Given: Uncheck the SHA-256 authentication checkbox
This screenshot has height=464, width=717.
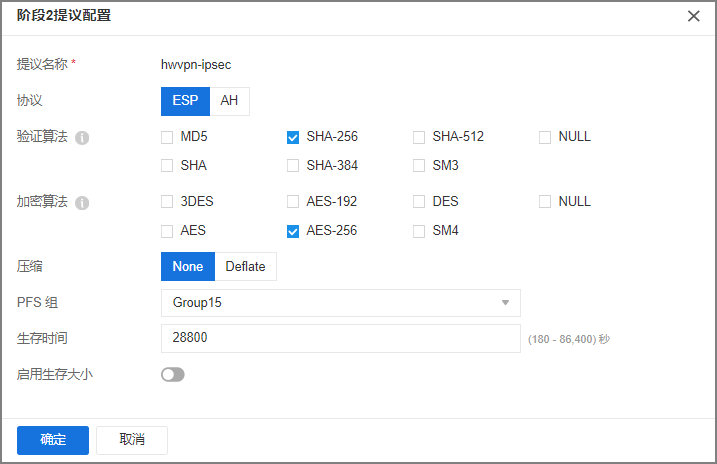Looking at the screenshot, I should click(293, 137).
